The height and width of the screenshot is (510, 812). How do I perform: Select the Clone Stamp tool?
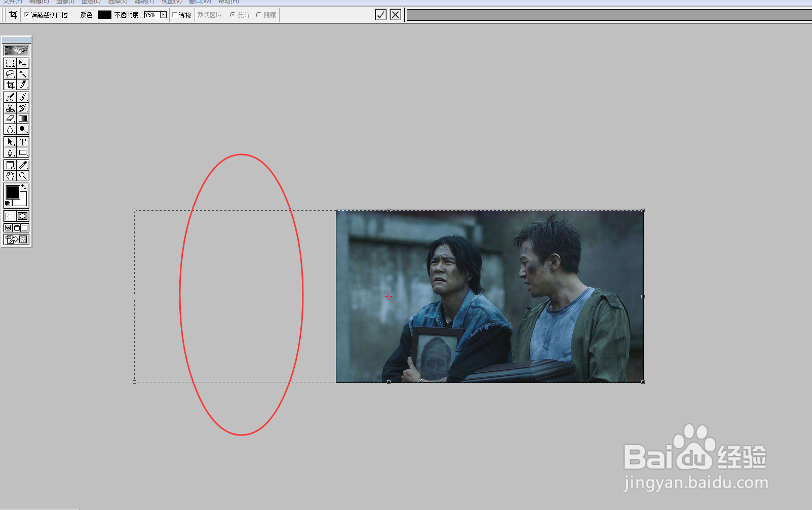10,108
